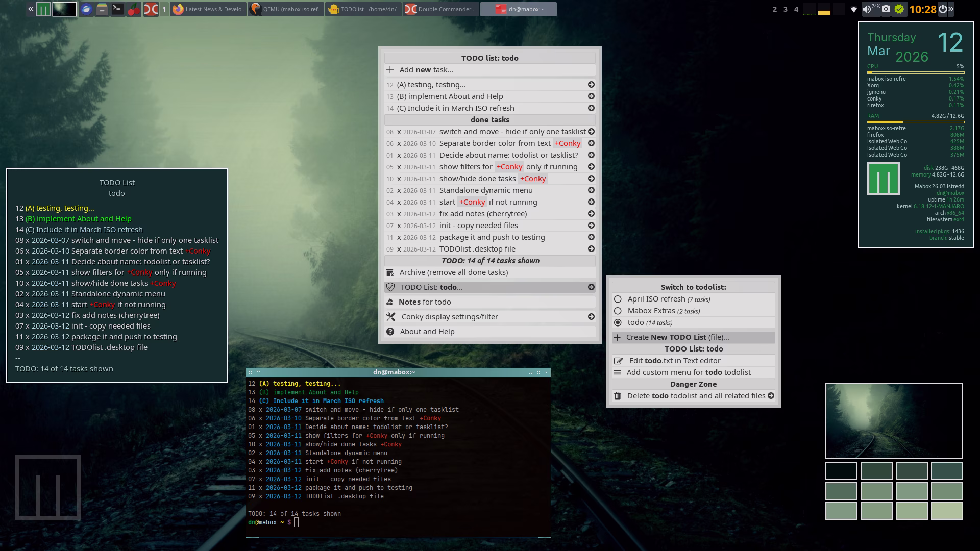The width and height of the screenshot is (980, 551).
Task: Switch to the Firefox Latest News taskbar window
Action: click(208, 9)
